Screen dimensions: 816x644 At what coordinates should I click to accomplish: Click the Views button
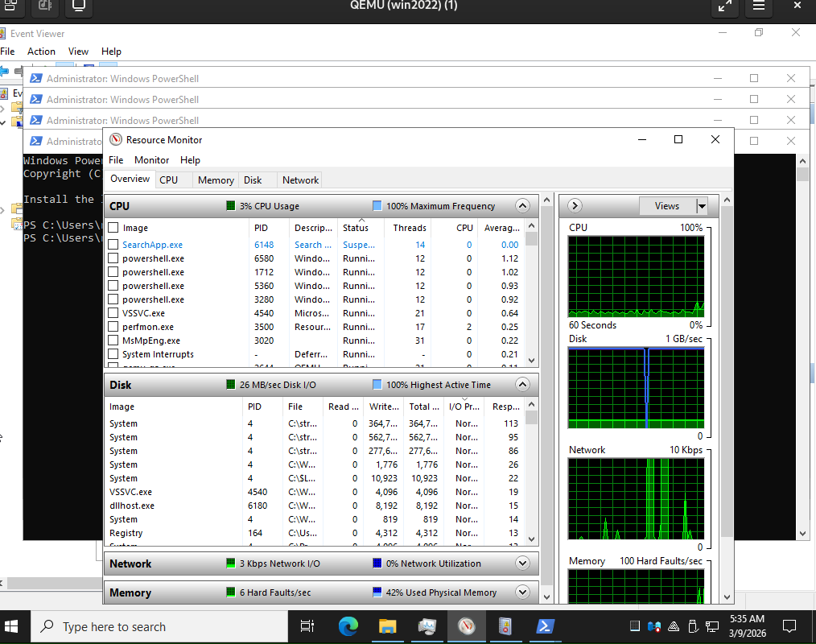[x=666, y=206]
